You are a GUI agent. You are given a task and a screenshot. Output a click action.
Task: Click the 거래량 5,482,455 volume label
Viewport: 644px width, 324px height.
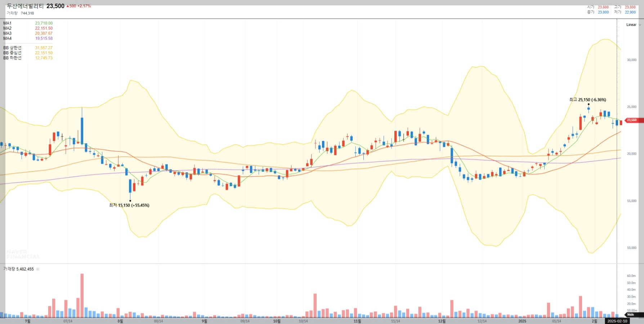click(18, 269)
